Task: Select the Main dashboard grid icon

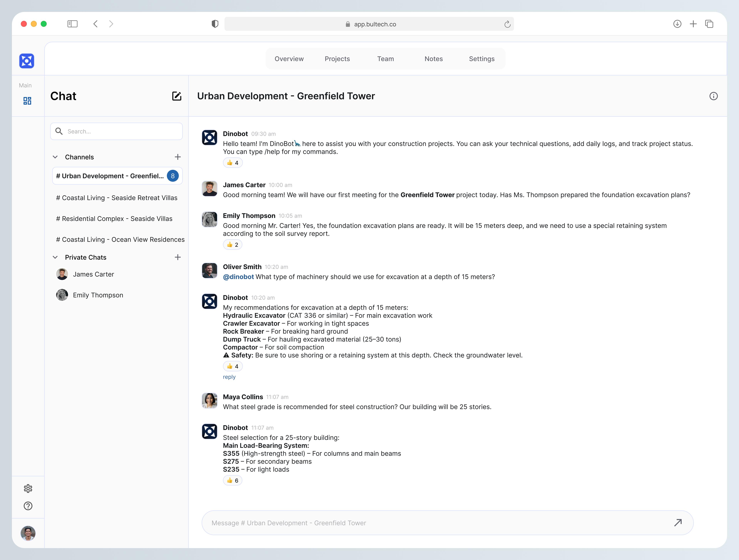Action: tap(27, 100)
